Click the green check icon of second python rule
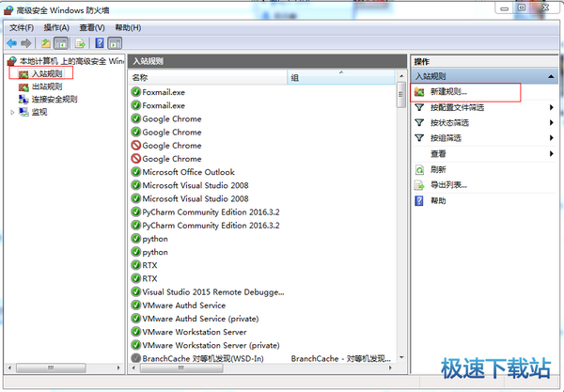564x392 pixels. pos(135,252)
